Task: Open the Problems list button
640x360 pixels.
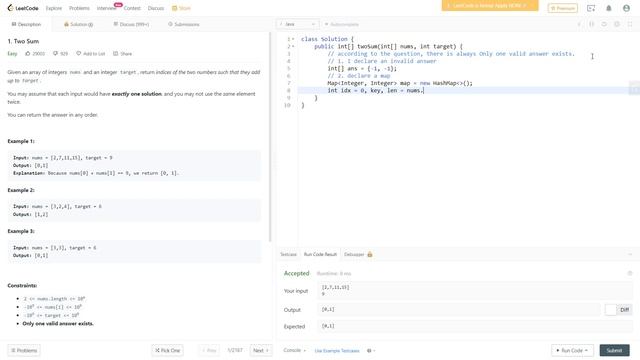Action: 24,351
